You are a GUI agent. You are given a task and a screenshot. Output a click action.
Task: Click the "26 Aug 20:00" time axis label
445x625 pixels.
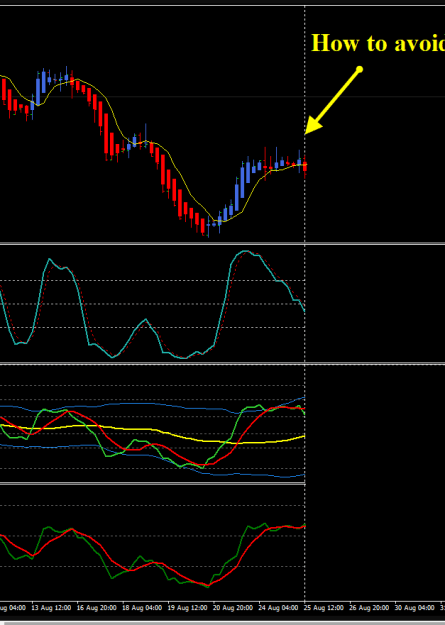tap(370, 608)
